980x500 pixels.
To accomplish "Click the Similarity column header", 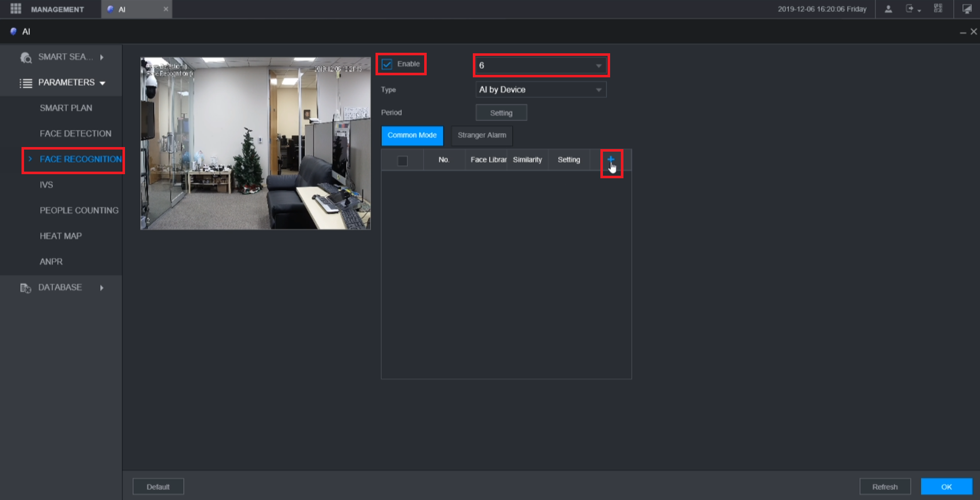I will click(x=528, y=160).
